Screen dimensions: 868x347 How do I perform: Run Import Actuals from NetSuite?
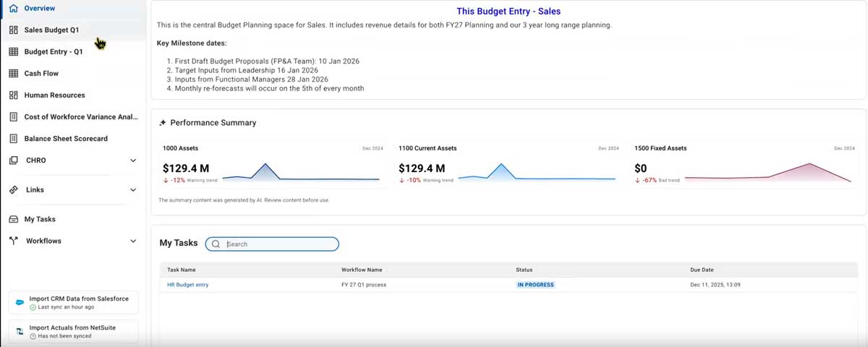(x=72, y=327)
